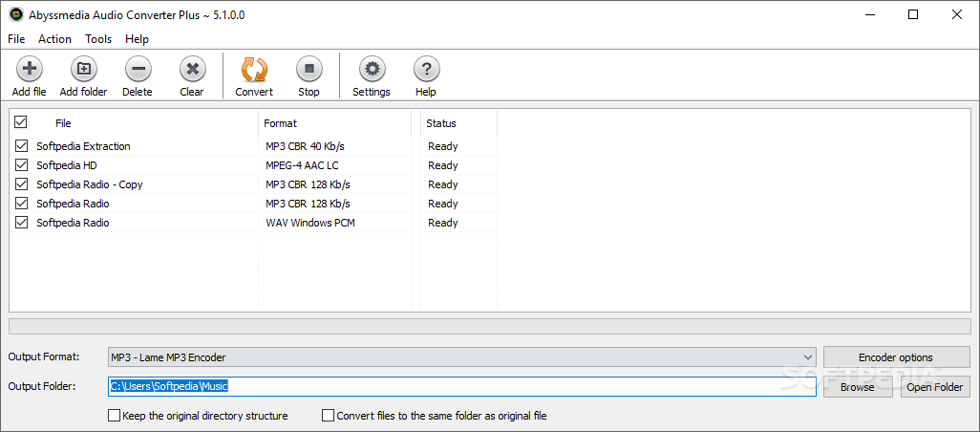Select the Softpedia Radio - Copy file name
The image size is (980, 432).
(90, 184)
